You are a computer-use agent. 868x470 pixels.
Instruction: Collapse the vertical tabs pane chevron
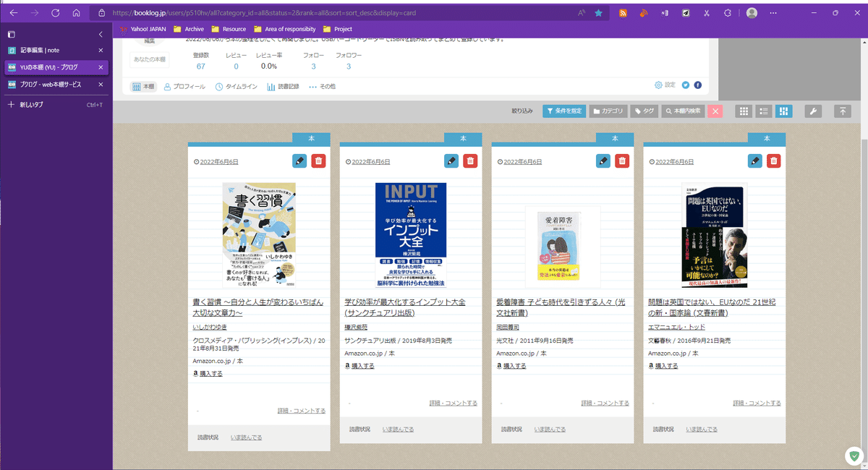pyautogui.click(x=101, y=34)
